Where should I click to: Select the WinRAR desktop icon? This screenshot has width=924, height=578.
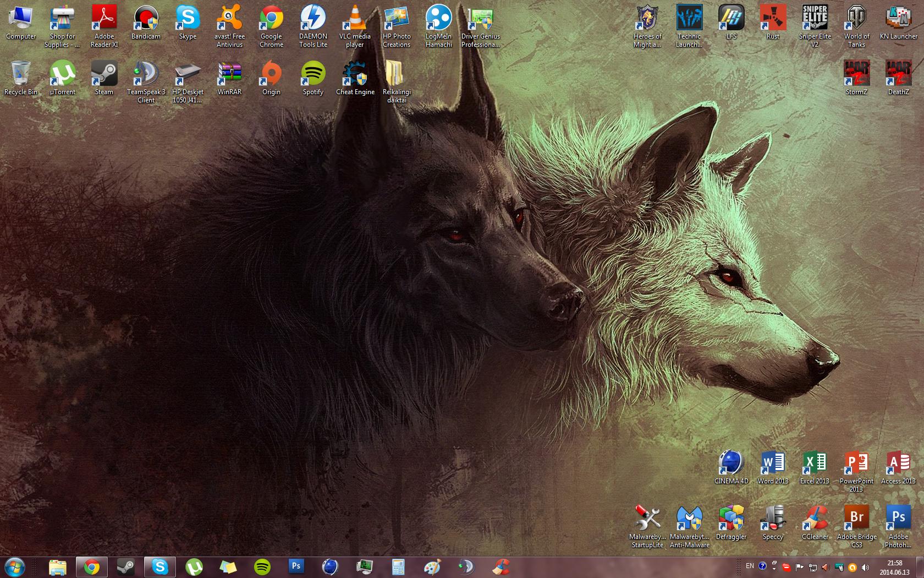230,79
